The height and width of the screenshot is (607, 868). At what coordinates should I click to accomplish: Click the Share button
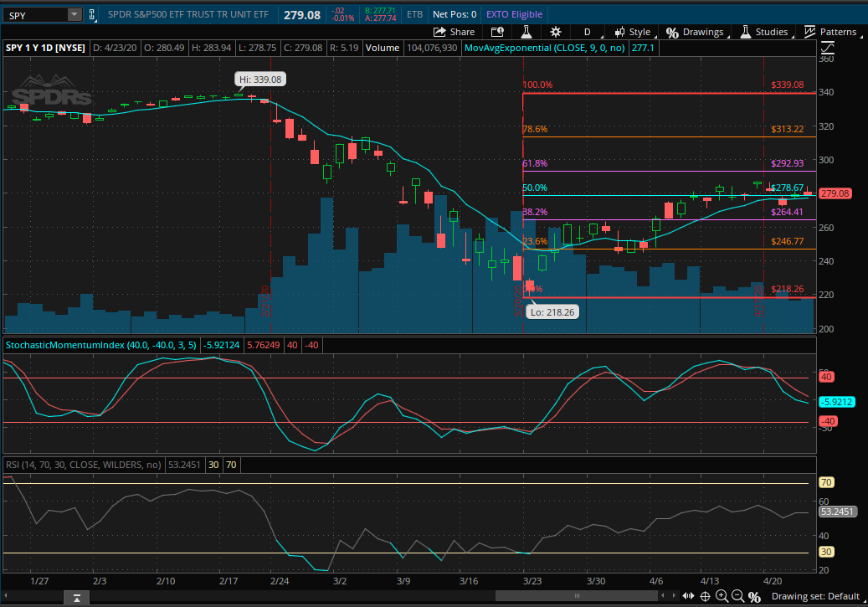[454, 32]
